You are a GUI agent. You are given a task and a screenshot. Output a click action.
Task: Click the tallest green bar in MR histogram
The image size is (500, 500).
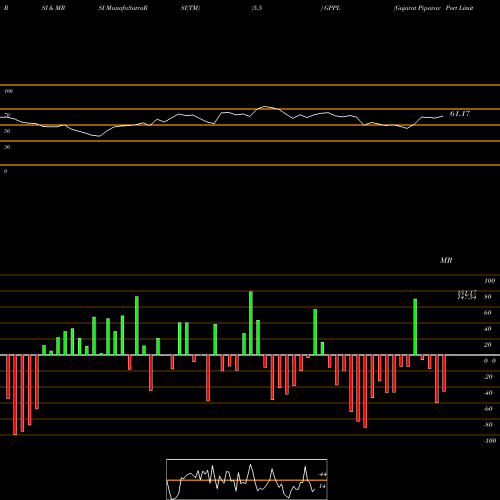coord(251,323)
